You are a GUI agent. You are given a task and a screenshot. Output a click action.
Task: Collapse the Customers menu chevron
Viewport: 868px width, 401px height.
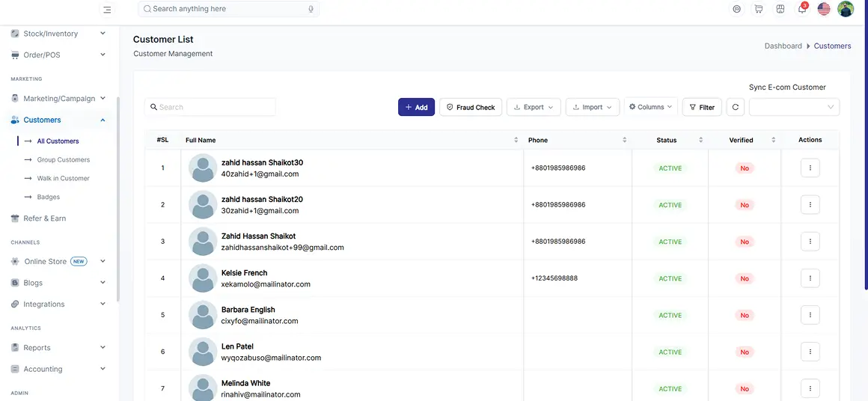[103, 120]
